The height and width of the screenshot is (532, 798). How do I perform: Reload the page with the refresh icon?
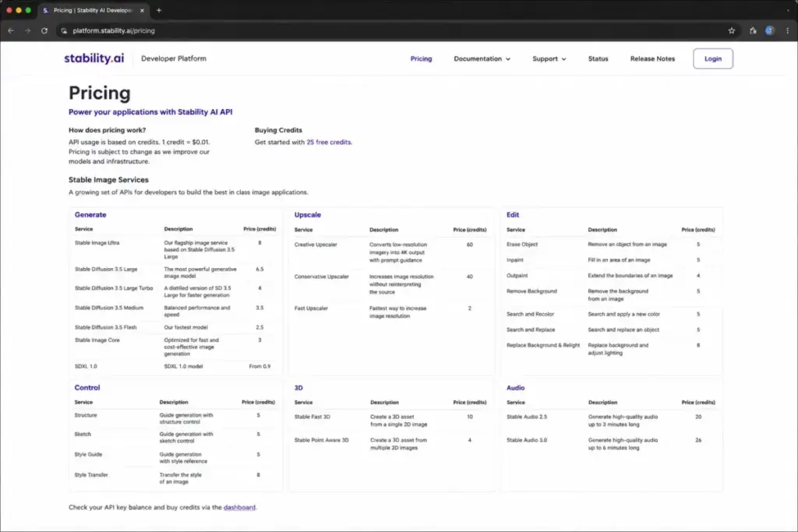pyautogui.click(x=44, y=30)
